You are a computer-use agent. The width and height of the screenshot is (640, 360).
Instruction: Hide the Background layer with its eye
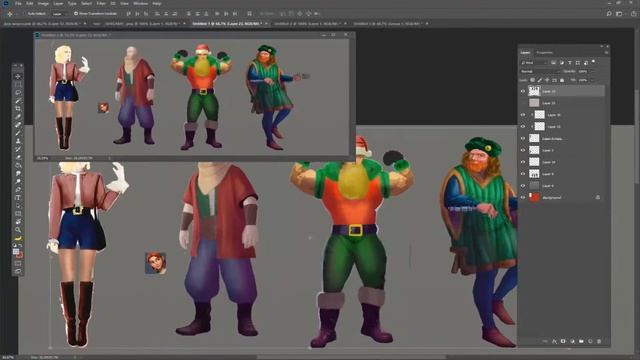click(x=523, y=197)
